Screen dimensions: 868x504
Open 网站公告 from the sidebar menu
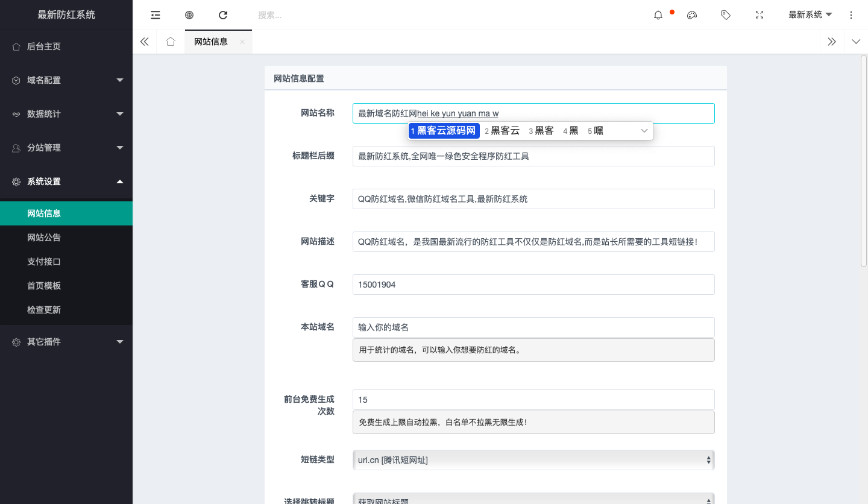pyautogui.click(x=44, y=238)
